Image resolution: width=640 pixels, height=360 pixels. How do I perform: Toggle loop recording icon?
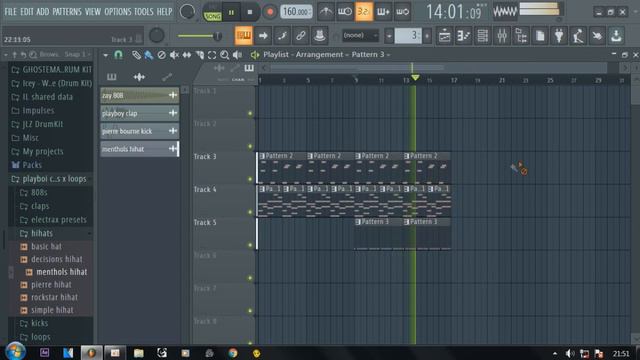click(402, 12)
